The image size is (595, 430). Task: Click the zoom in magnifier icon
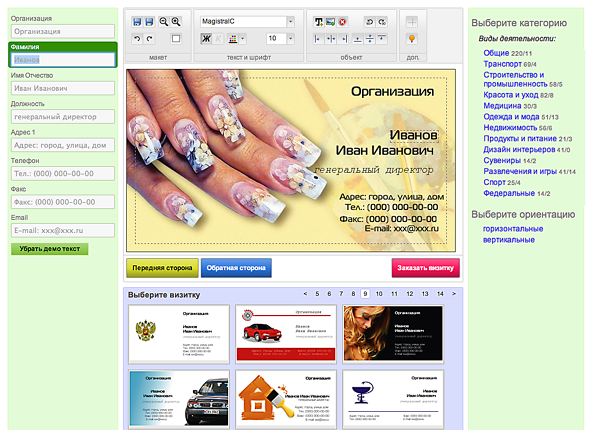176,22
